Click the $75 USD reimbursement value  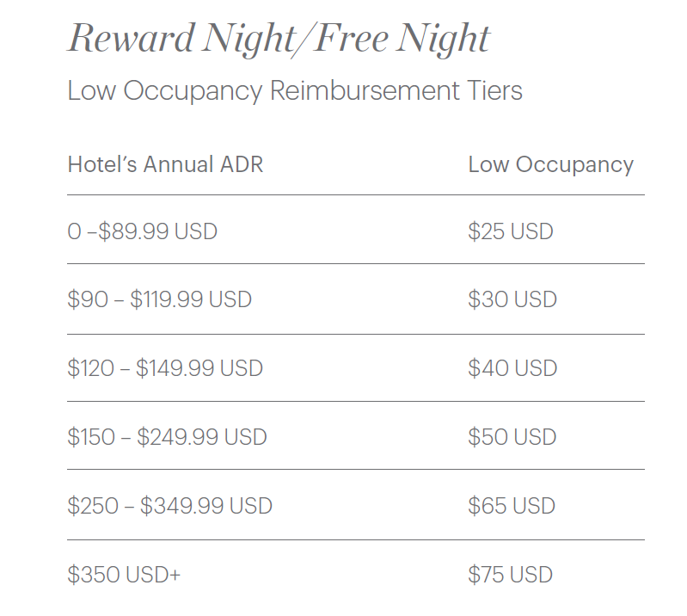[511, 575]
